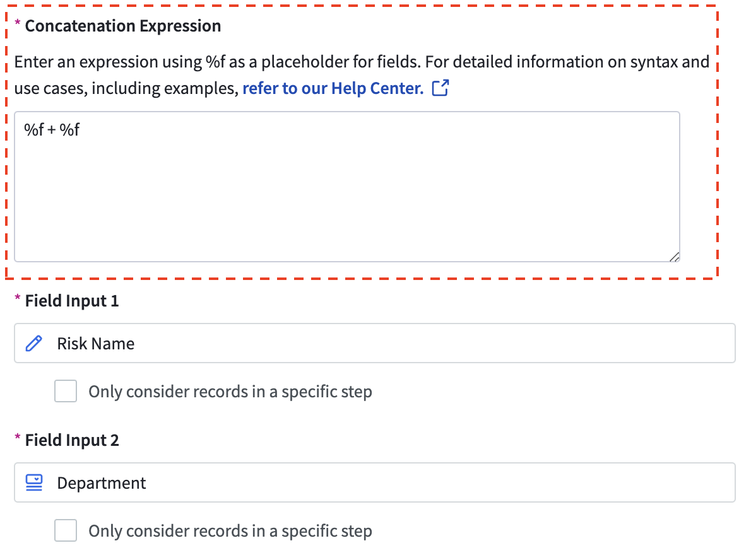Click required asterisk beside Field Input 1
Screen dimensions: 751x560
tap(18, 300)
